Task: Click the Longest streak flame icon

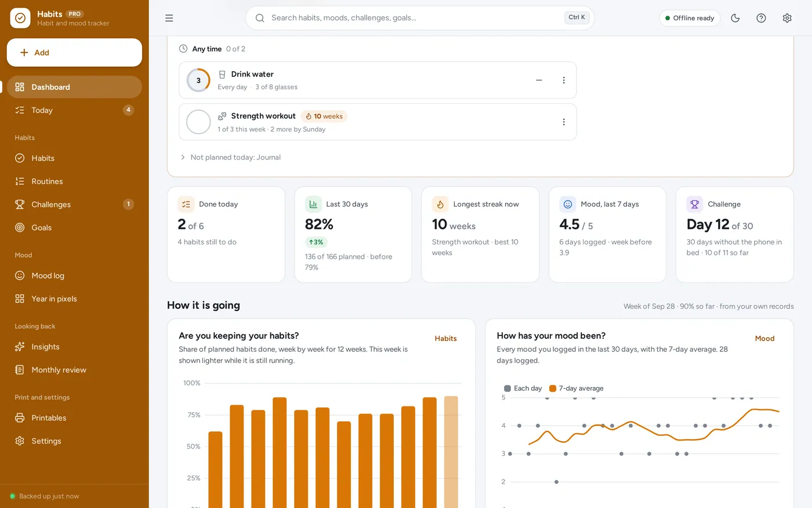Action: 440,204
